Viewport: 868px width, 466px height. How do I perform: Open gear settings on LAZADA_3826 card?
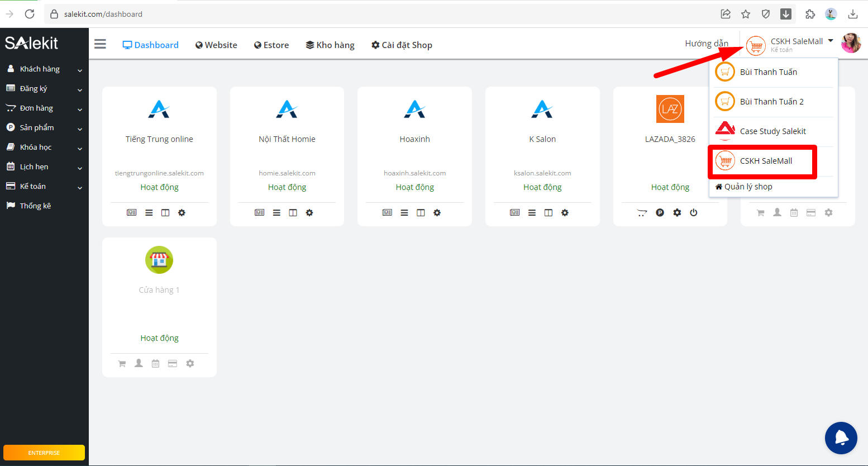tap(677, 212)
